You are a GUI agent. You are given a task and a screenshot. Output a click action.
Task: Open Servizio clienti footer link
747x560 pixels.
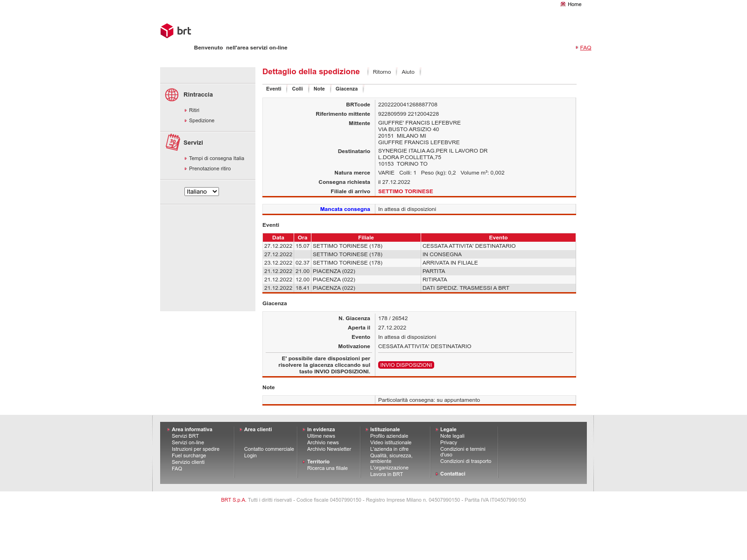[188, 462]
